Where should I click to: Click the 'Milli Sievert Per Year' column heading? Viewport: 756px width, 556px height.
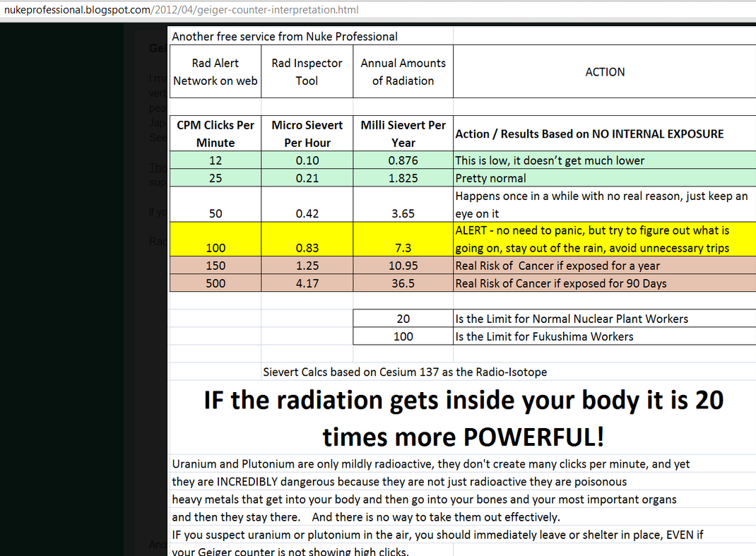[403, 134]
